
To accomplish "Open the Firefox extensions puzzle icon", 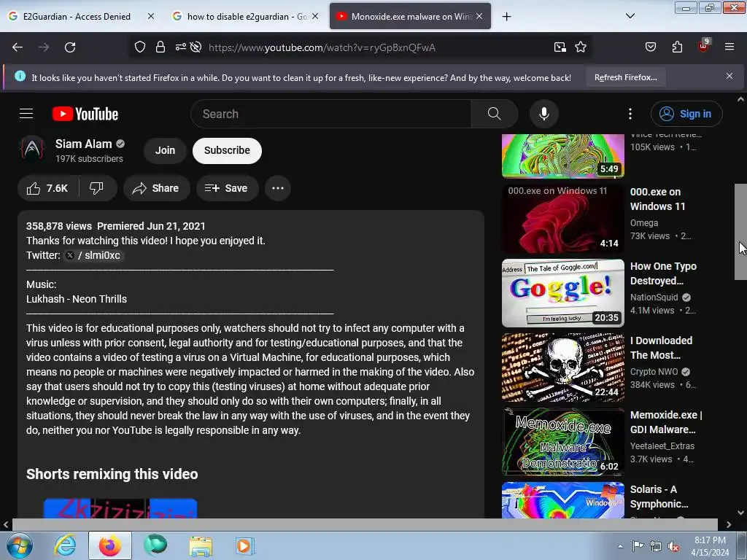I will 677,47.
